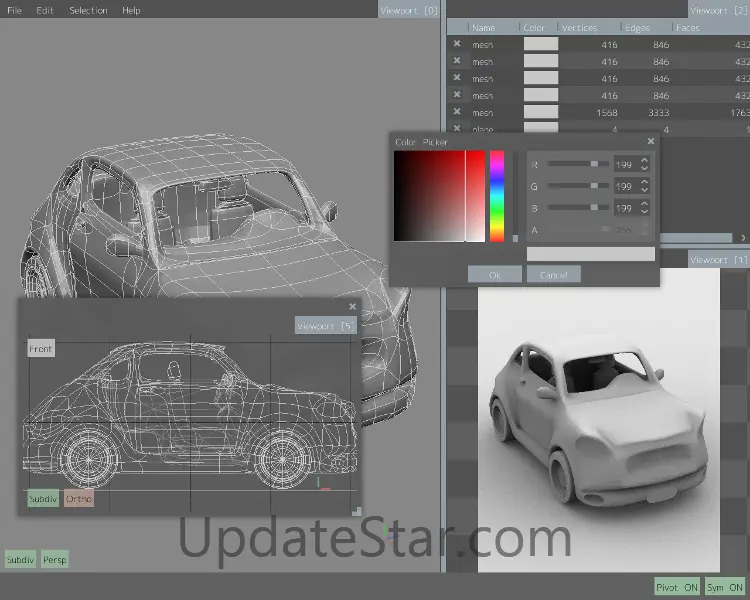Image resolution: width=750 pixels, height=600 pixels.
Task: Decrease the G value with down stepper
Action: (x=644, y=190)
